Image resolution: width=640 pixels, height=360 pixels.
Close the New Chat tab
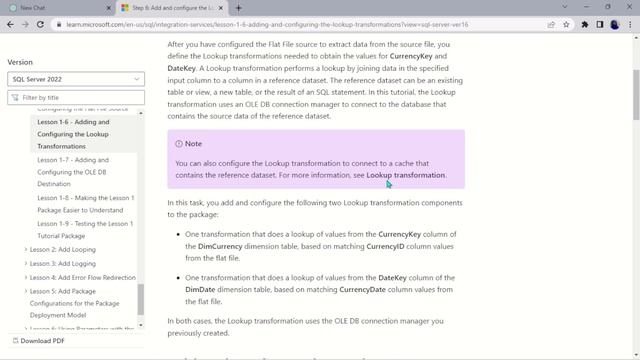(109, 8)
